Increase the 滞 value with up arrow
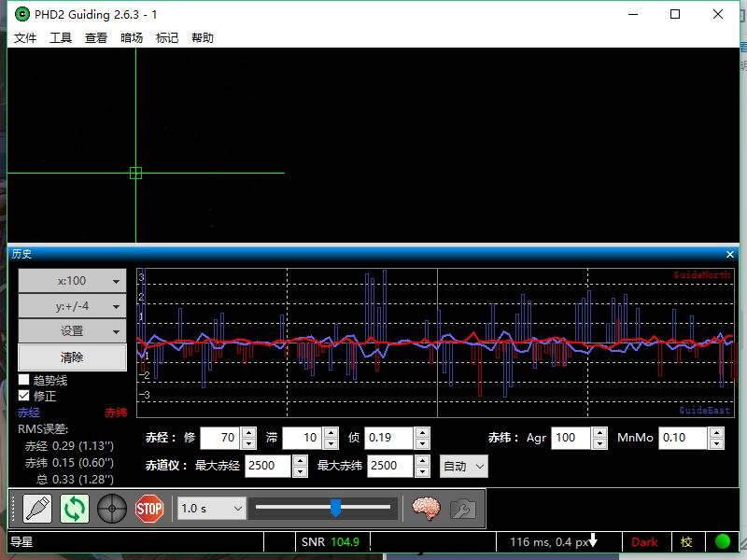This screenshot has height=560, width=747. coord(331,432)
